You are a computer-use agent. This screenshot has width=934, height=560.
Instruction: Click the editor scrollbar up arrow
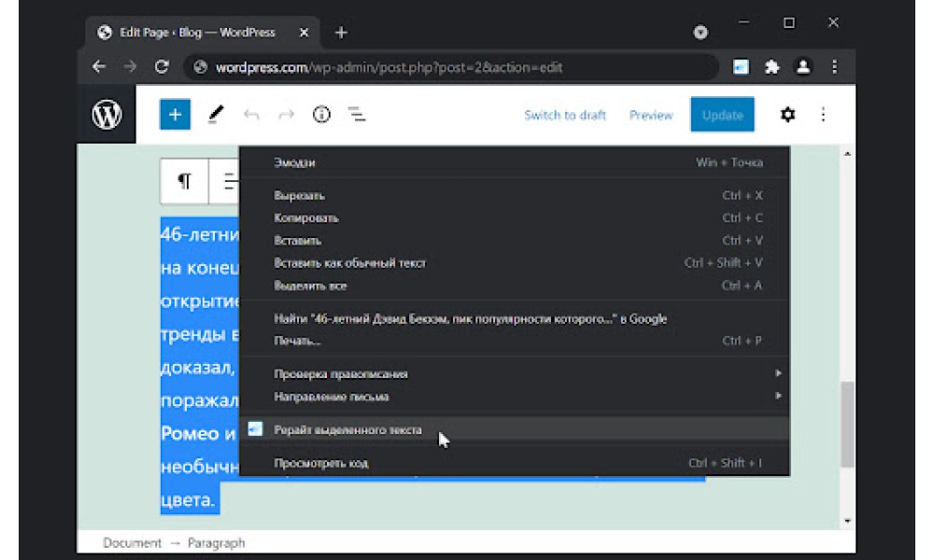click(847, 154)
